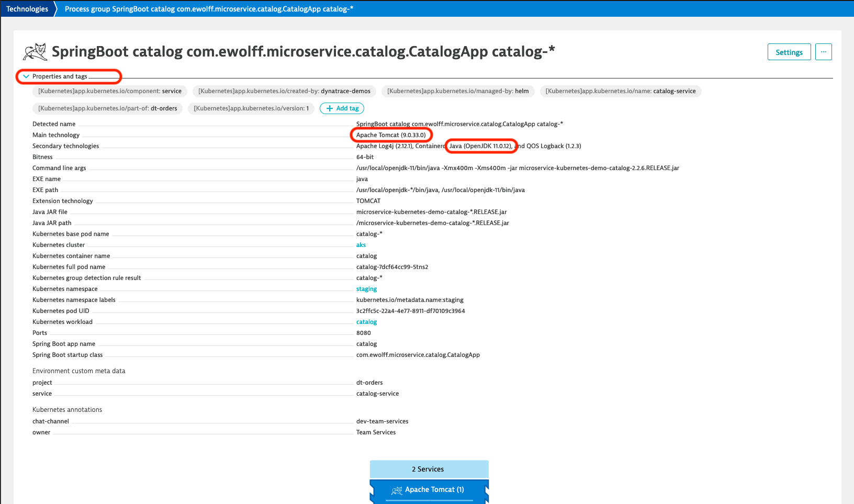
Task: Click the page title SpringBoot catalog heading
Action: click(x=303, y=52)
